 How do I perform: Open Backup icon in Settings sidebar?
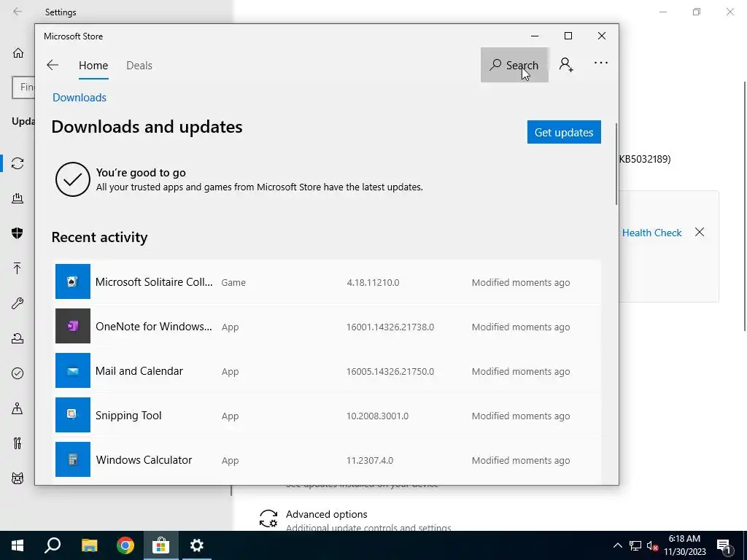click(x=18, y=268)
